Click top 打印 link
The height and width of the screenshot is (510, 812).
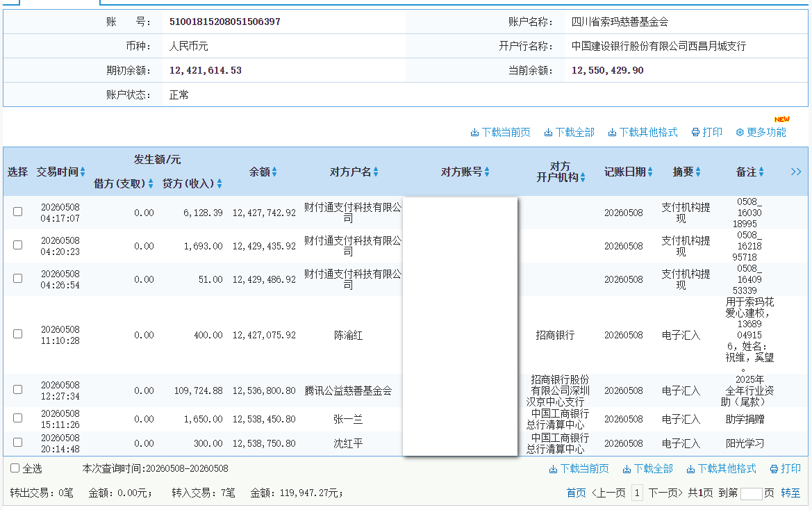[x=707, y=133]
